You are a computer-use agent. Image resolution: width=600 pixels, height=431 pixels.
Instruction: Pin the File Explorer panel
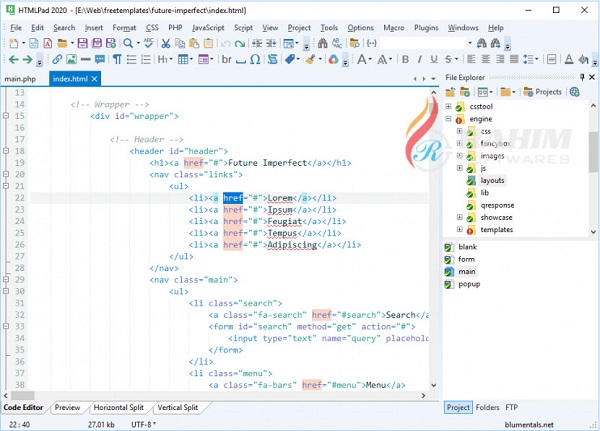click(580, 77)
